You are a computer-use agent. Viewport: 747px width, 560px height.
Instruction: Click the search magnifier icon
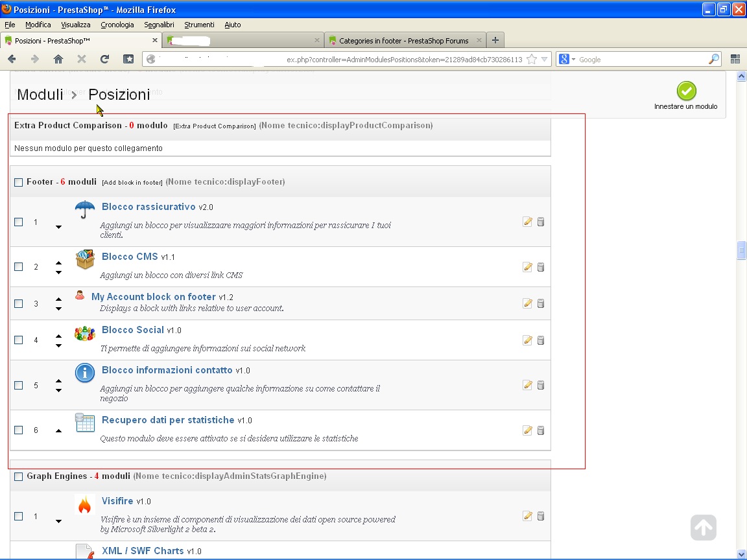[714, 59]
